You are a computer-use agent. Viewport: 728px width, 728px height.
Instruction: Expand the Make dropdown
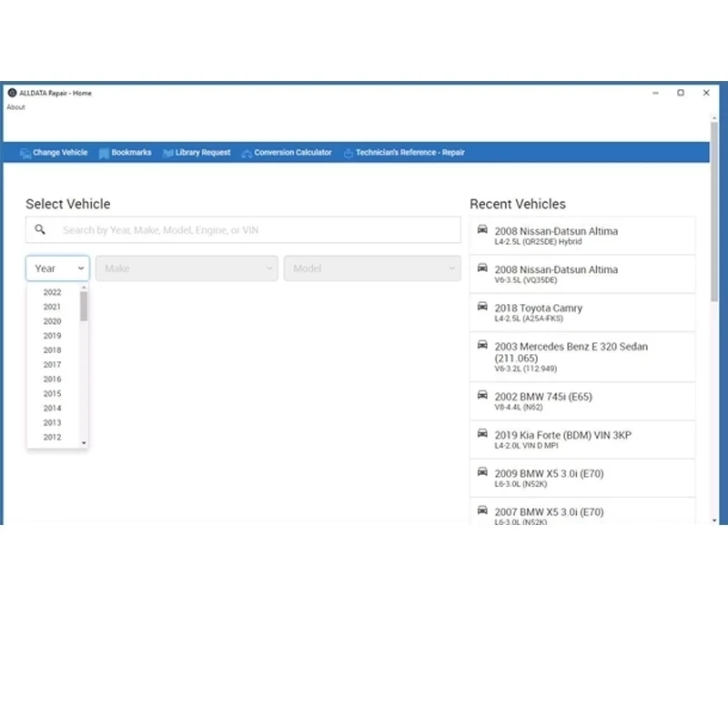tap(187, 268)
